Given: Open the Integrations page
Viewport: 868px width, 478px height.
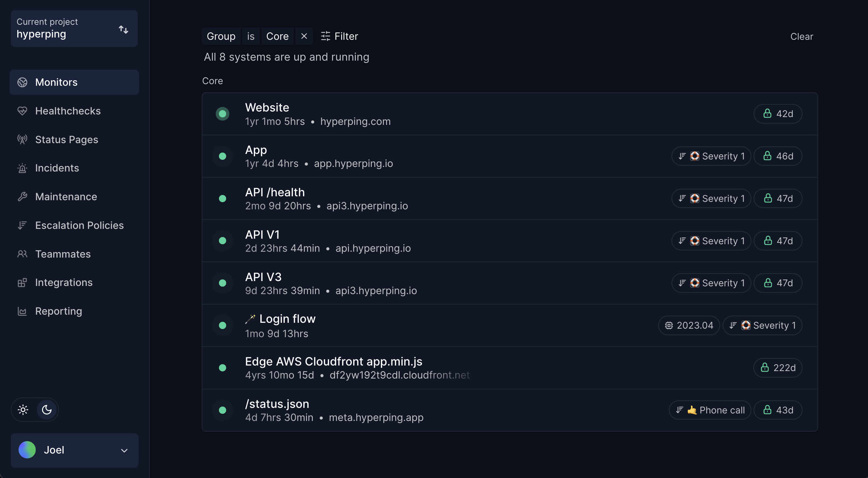Looking at the screenshot, I should [74, 282].
